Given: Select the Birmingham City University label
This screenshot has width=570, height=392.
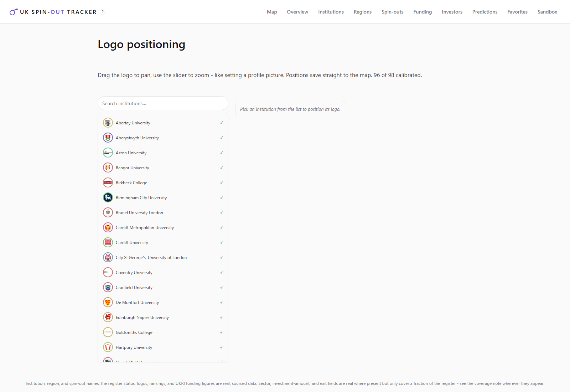Looking at the screenshot, I should 141,198.
